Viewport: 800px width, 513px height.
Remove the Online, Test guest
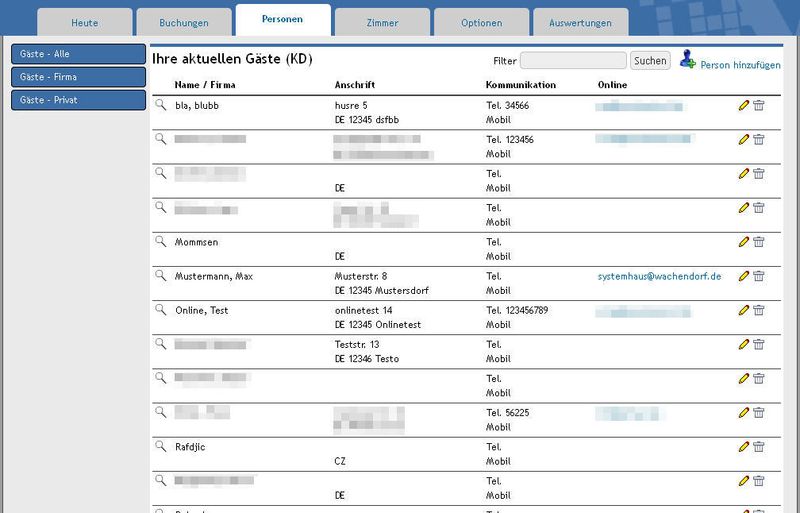[x=759, y=310]
